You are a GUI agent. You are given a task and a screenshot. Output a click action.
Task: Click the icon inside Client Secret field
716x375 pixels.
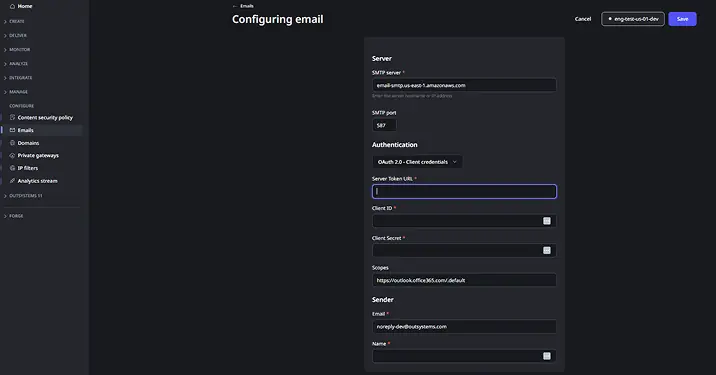pyautogui.click(x=547, y=250)
